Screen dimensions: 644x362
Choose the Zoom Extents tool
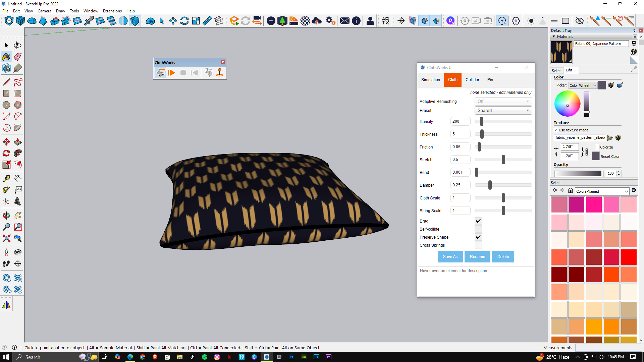[x=6, y=238]
